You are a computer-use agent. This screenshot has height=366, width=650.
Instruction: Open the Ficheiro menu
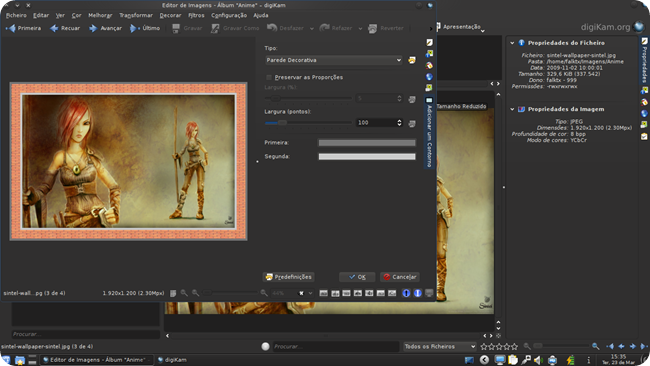pyautogui.click(x=16, y=15)
